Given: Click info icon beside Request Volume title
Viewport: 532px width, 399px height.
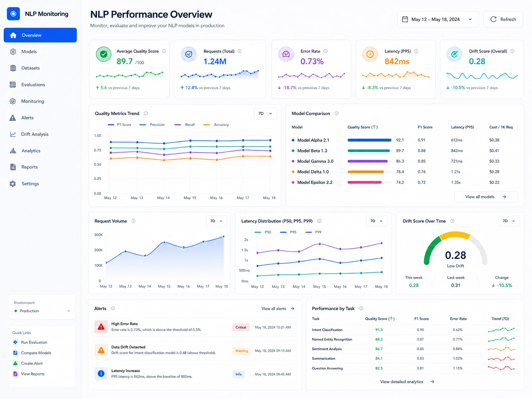Looking at the screenshot, I should [133, 221].
